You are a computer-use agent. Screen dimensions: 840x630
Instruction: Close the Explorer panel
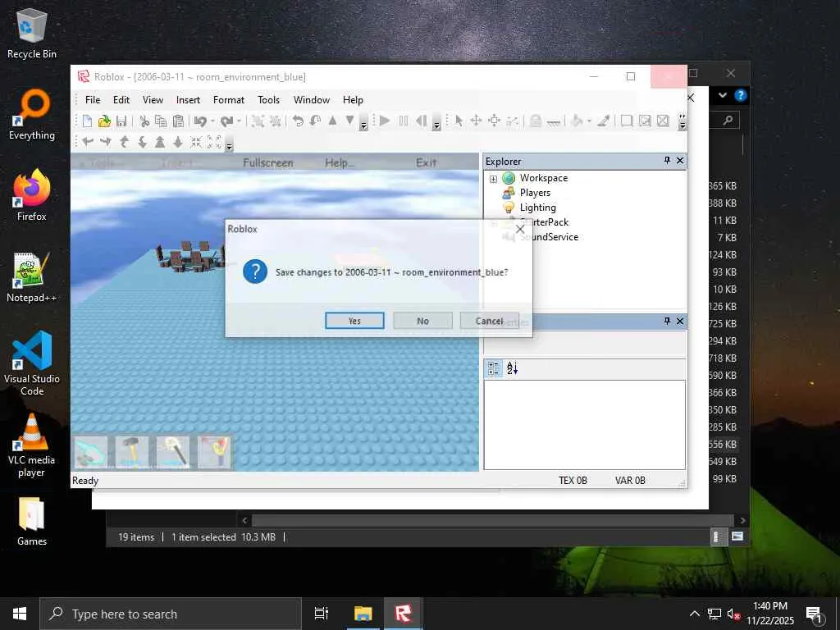pyautogui.click(x=680, y=161)
